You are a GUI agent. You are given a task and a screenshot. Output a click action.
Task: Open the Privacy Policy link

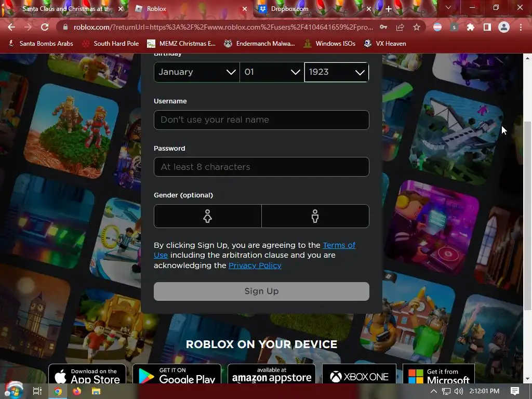point(255,265)
